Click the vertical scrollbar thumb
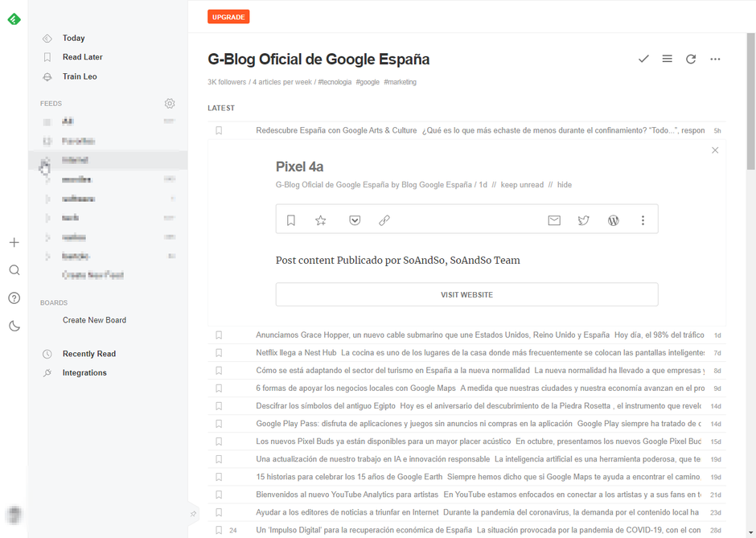This screenshot has width=756, height=538. [x=751, y=101]
